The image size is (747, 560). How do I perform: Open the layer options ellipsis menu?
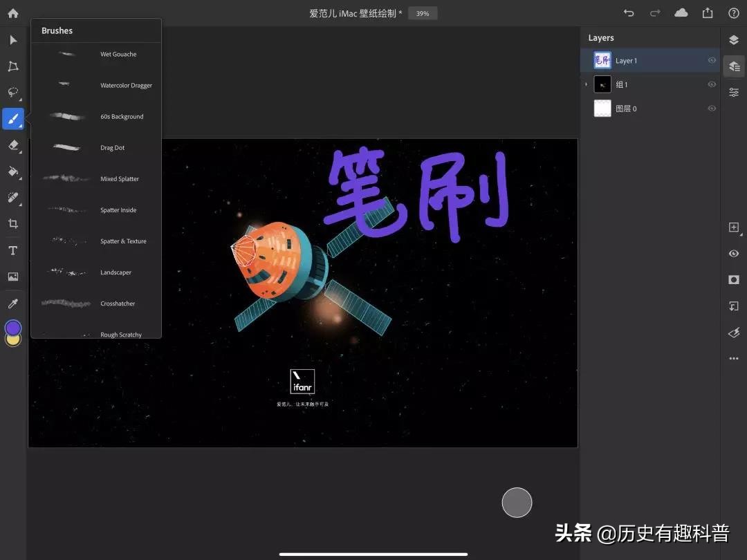point(733,358)
